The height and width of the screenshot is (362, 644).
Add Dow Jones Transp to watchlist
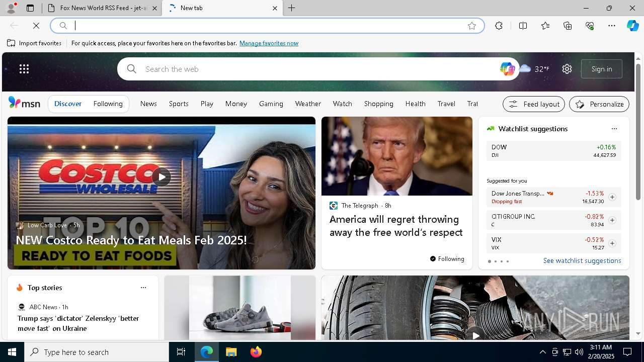[x=612, y=197]
